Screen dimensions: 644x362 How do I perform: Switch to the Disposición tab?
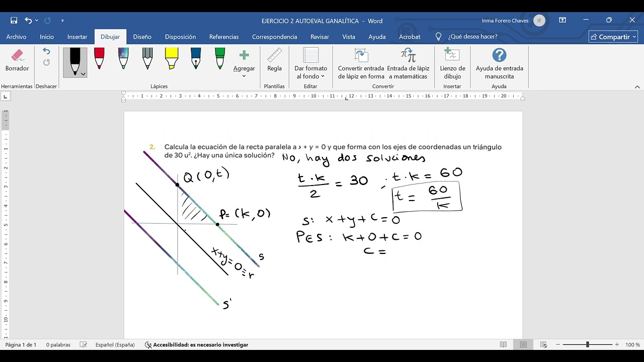(x=180, y=37)
